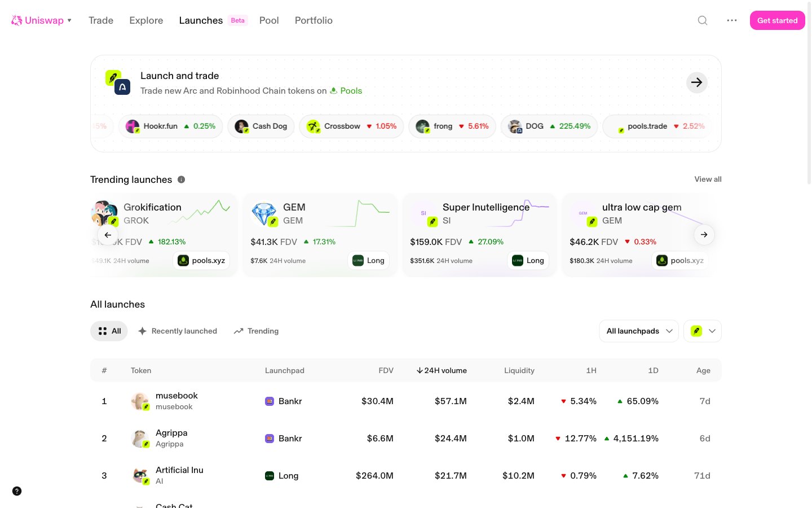Click the Launch and trade arrow button
This screenshot has height=508, width=812.
click(x=697, y=82)
